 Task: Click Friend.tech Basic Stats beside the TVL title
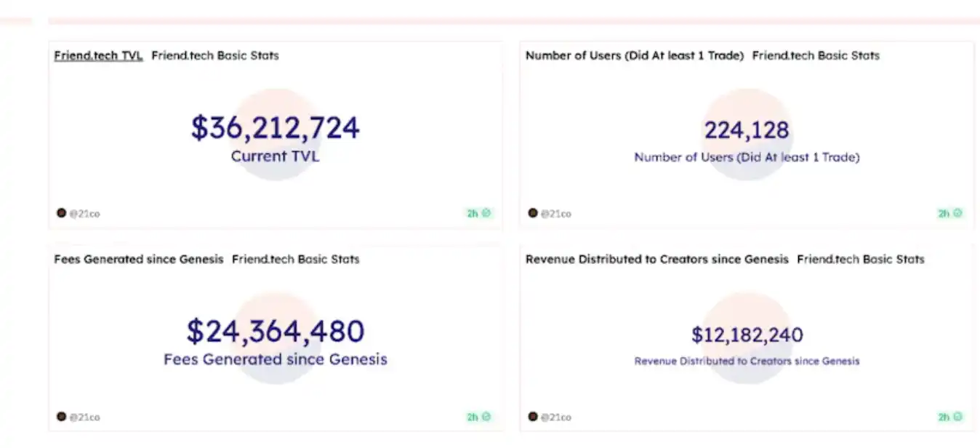click(215, 55)
